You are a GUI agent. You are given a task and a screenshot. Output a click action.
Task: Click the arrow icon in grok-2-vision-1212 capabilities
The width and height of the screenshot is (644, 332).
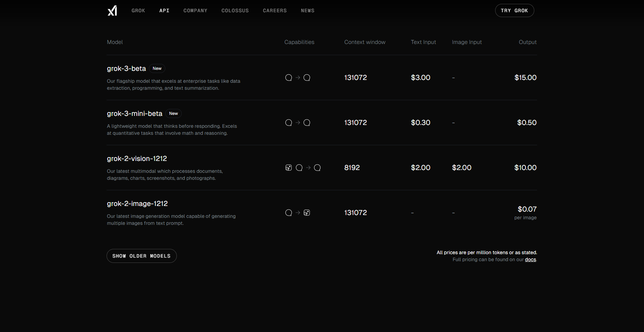click(x=308, y=168)
